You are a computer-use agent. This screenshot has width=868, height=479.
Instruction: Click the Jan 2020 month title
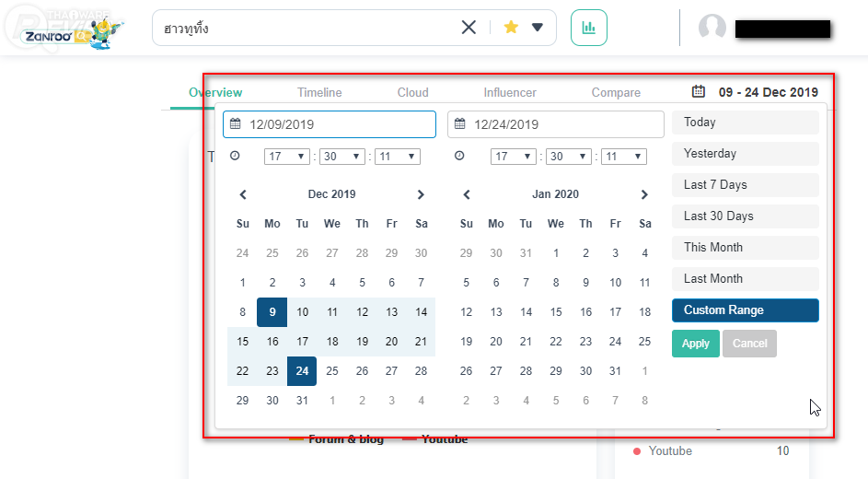pyautogui.click(x=555, y=194)
